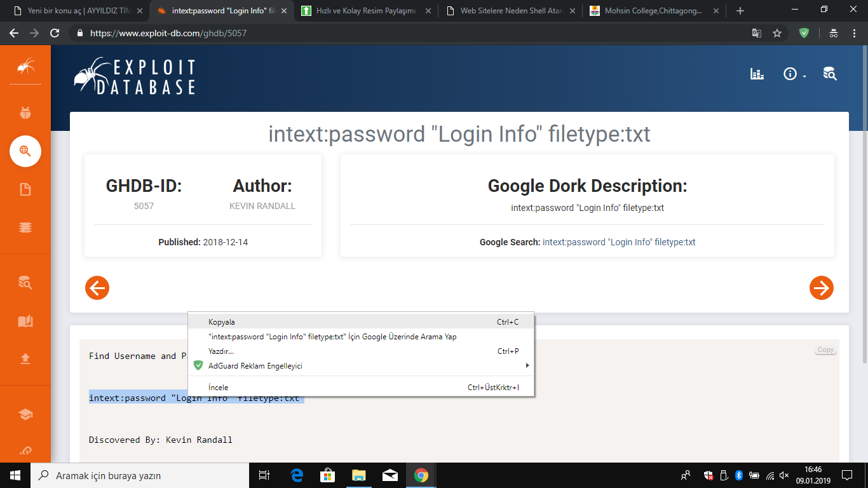The image size is (868, 488).
Task: Select Kopyala in the context menu
Action: [x=361, y=322]
